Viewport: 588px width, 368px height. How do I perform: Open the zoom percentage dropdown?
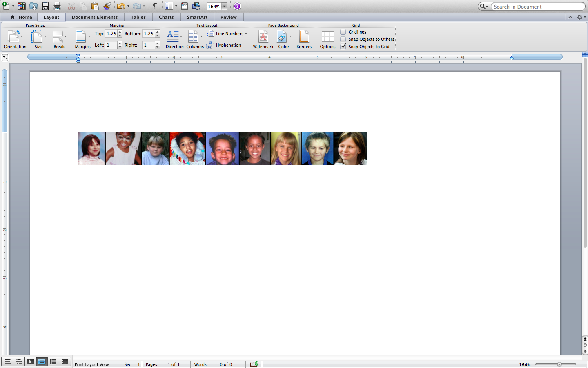pyautogui.click(x=224, y=7)
